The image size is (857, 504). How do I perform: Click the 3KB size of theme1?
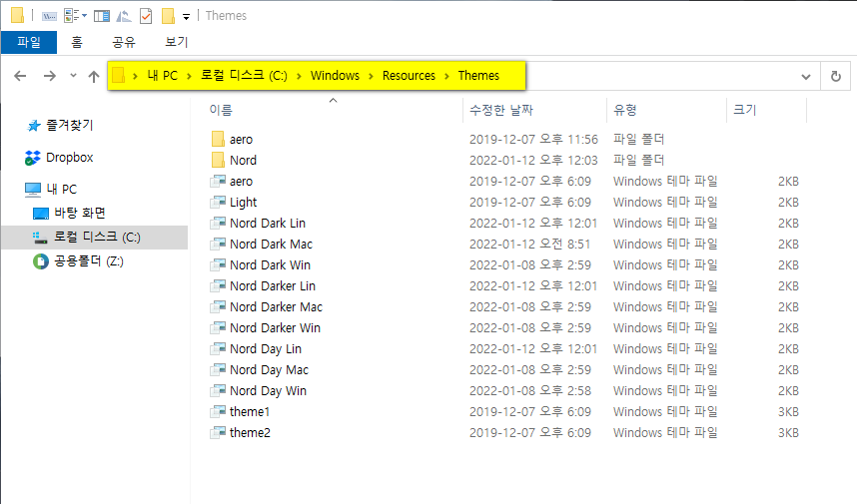[x=788, y=412]
